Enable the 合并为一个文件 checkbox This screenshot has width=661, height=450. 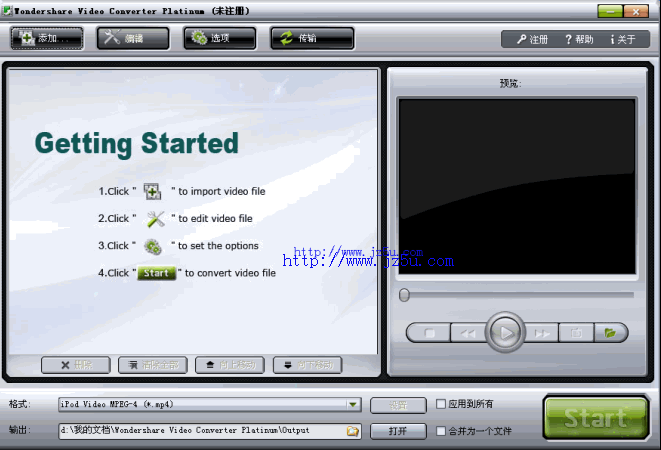click(x=441, y=431)
